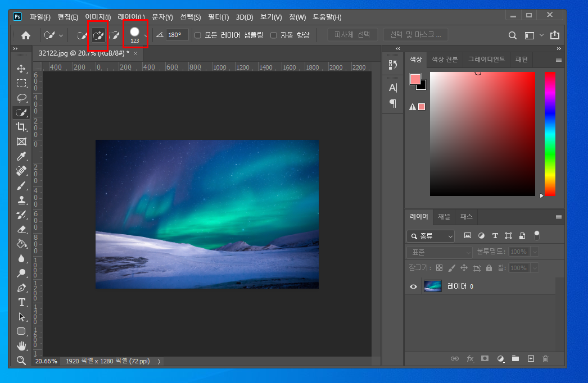Open 선택(S) menu
This screenshot has height=383, width=588.
191,17
